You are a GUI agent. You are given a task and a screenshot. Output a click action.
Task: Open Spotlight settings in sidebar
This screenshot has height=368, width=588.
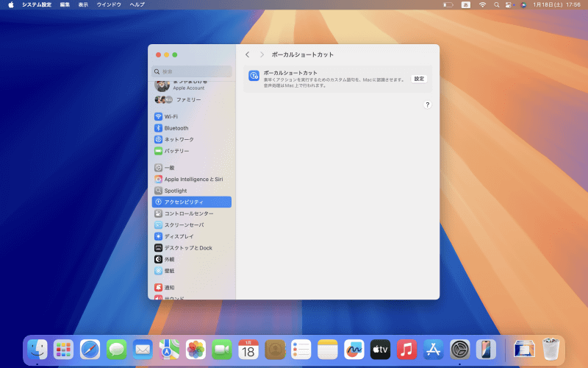tap(192, 191)
